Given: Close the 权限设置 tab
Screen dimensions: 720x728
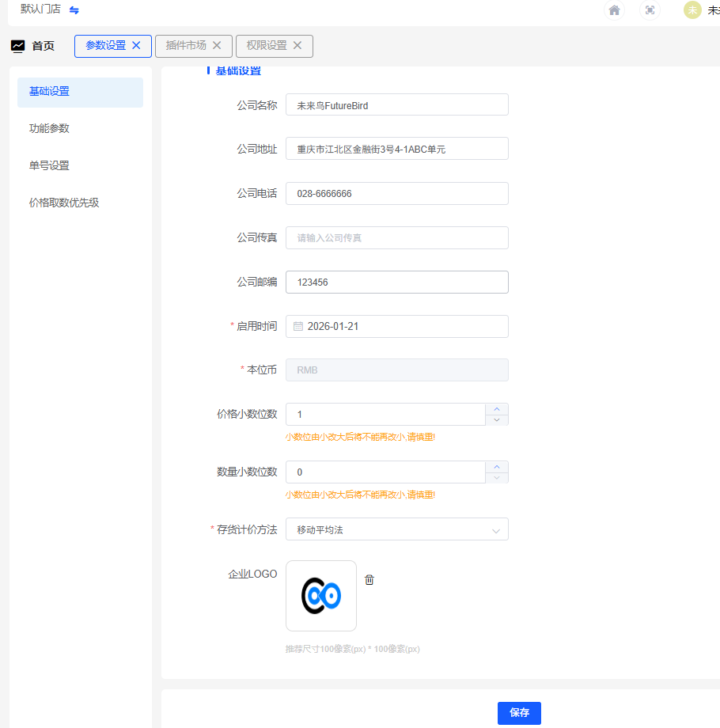Looking at the screenshot, I should pyautogui.click(x=297, y=46).
